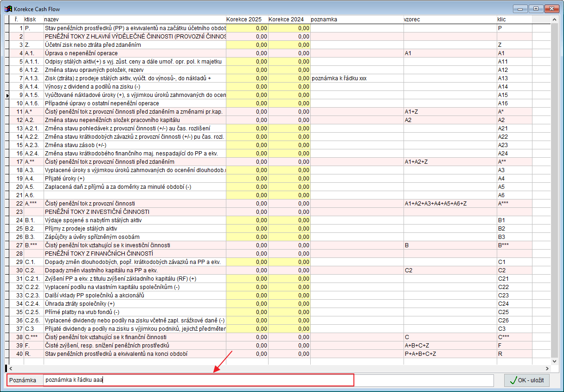Click the Korekce 2024 cell for 'Přijaté úroky (+)'
Viewport: 564px width, 392px height.
pyautogui.click(x=289, y=179)
